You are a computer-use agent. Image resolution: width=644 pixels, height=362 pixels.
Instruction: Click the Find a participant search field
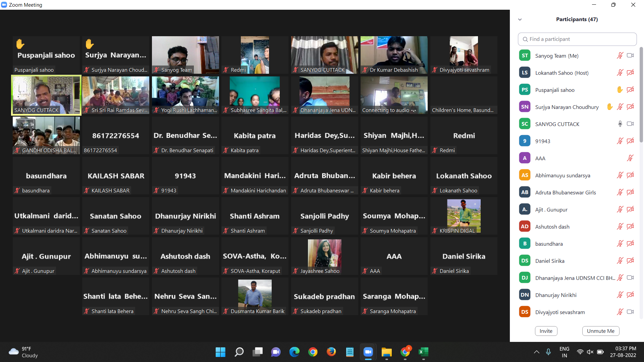tap(577, 39)
